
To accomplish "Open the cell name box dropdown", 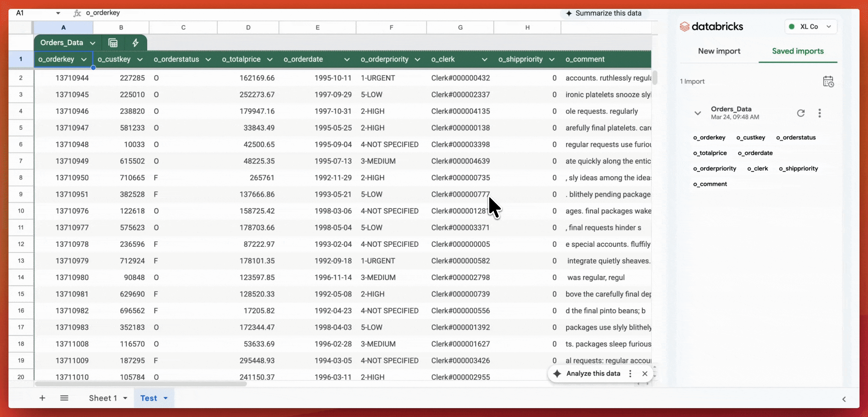I will 58,13.
